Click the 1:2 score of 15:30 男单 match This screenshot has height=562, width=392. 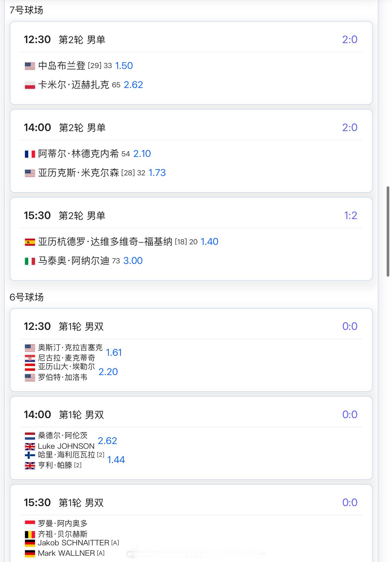[350, 215]
